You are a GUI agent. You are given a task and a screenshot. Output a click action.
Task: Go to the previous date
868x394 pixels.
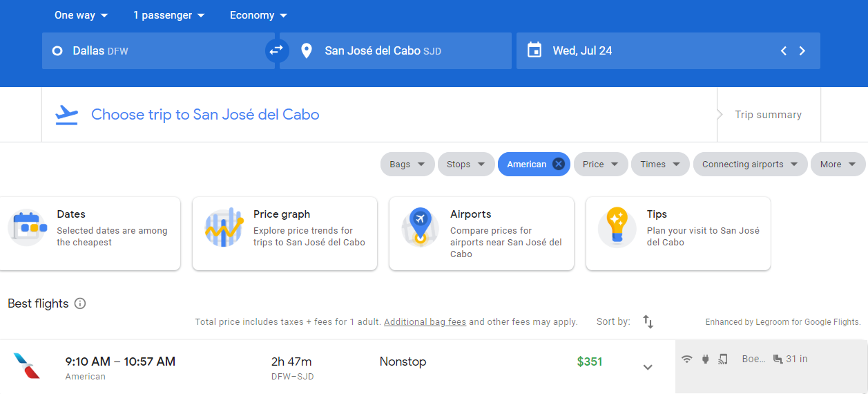coord(783,50)
